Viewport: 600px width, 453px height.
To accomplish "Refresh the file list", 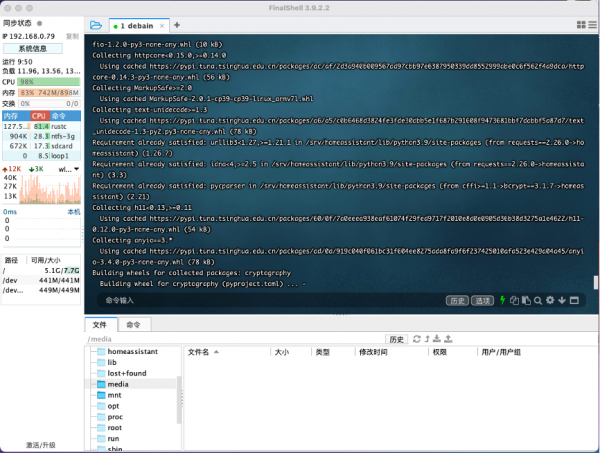I will [417, 339].
